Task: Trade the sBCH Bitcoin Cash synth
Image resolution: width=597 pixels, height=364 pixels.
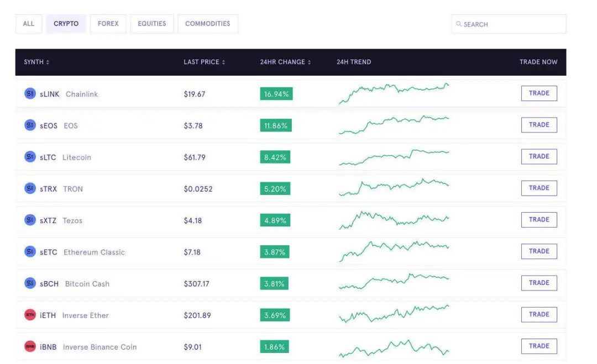Action: [x=539, y=283]
